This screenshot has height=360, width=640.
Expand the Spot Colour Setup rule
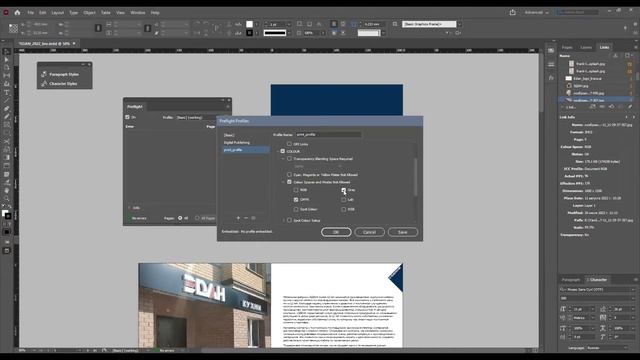(x=284, y=220)
